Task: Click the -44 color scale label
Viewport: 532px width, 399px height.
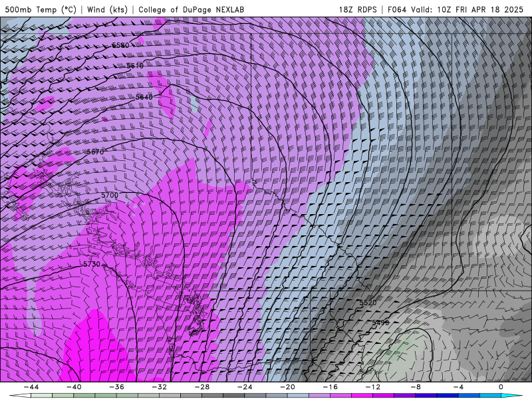Action: (x=31, y=387)
